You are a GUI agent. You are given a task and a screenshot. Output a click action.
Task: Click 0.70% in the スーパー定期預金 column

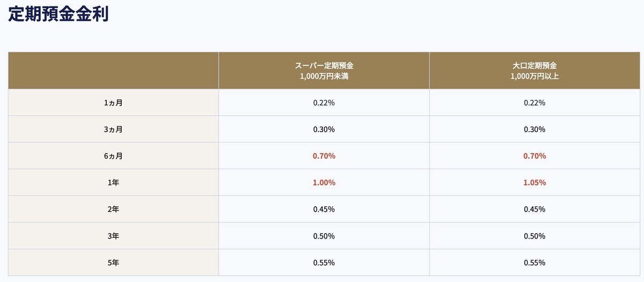[324, 156]
